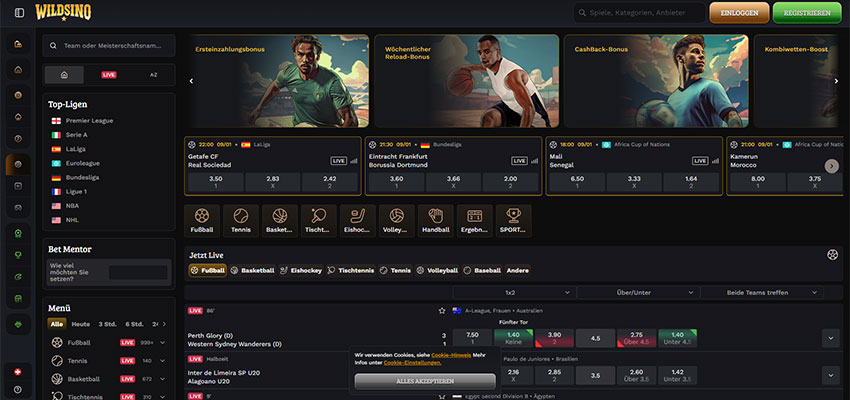
Task: Open the 1x2 market dropdown
Action: point(515,293)
